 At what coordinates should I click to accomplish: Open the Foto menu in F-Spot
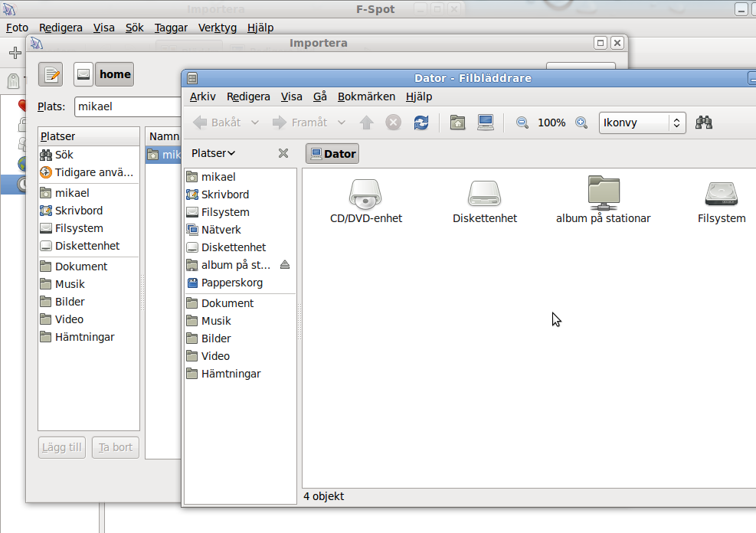click(18, 28)
